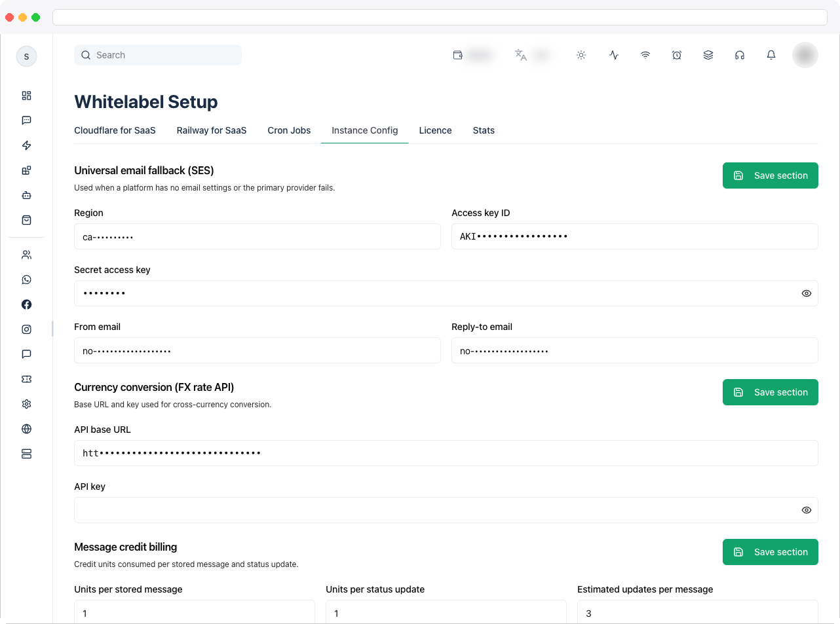Open the shopping bag icon in sidebar
This screenshot has width=840, height=624.
(26, 220)
